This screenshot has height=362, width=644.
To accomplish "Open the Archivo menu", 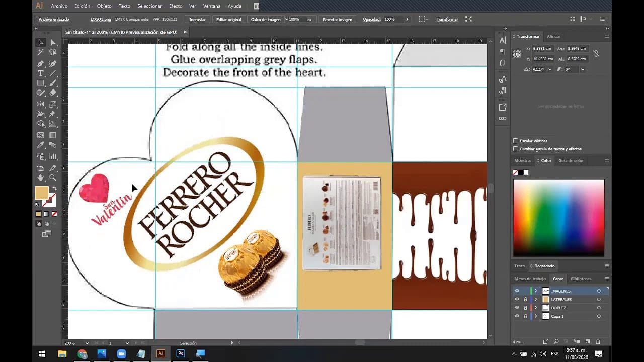I will coord(59,6).
